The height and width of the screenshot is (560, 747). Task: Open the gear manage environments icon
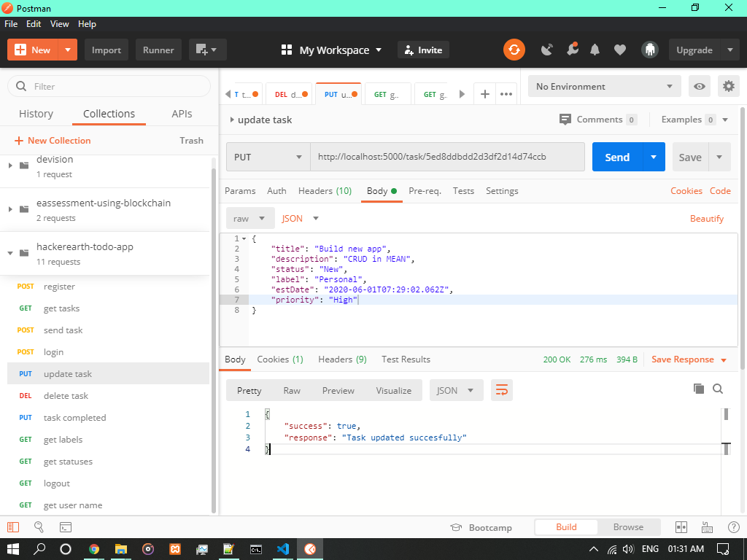(x=729, y=86)
